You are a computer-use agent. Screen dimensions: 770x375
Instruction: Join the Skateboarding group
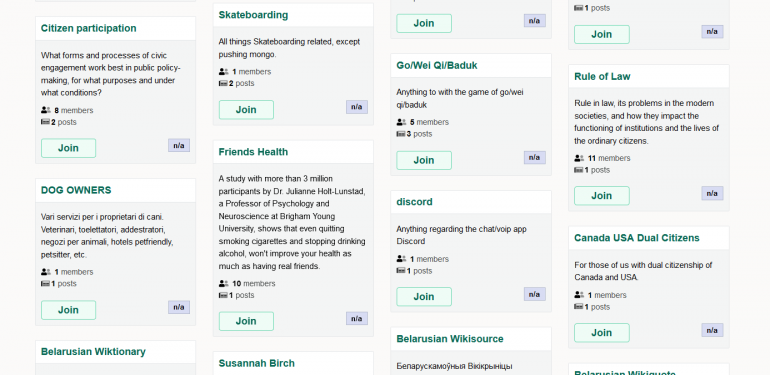(246, 110)
